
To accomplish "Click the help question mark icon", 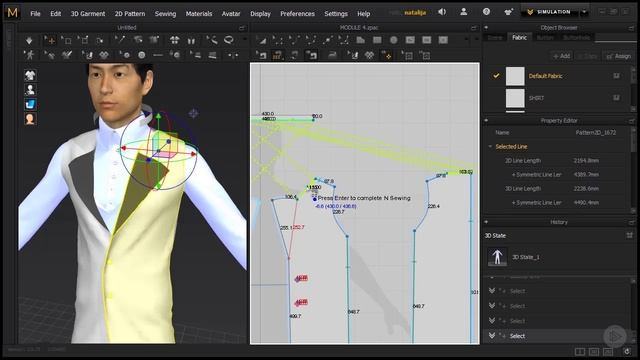I will (486, 12).
